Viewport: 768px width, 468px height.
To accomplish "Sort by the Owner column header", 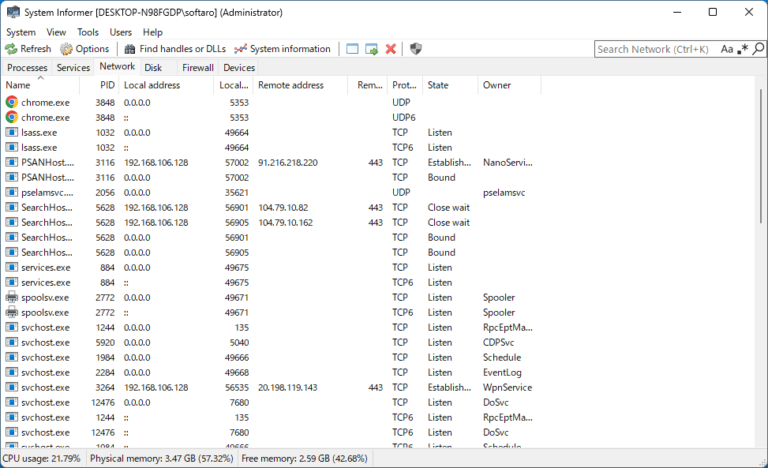I will [x=509, y=85].
